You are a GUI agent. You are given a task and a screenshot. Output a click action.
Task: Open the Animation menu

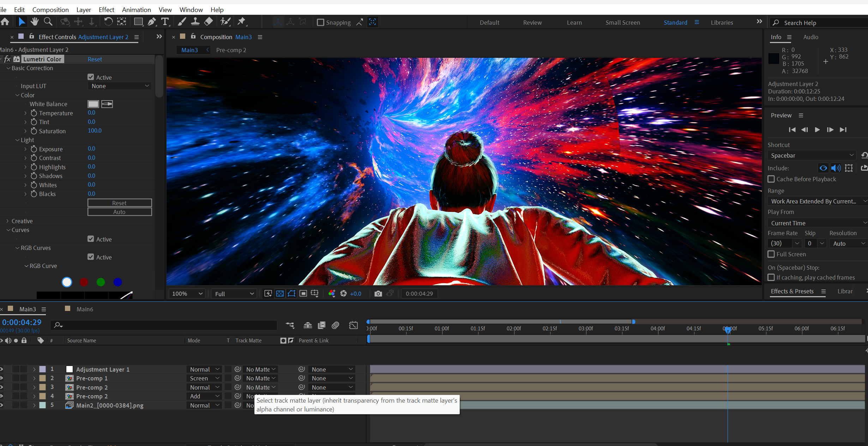coord(136,10)
